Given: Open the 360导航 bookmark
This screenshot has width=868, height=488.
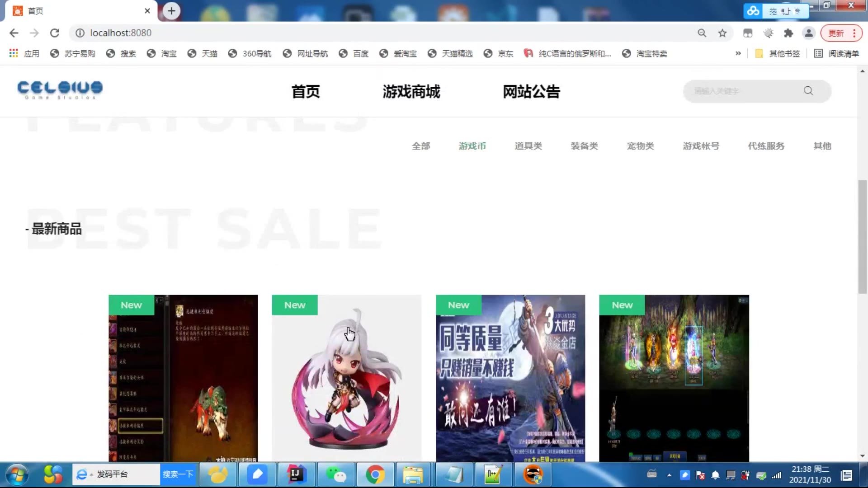Looking at the screenshot, I should [250, 53].
